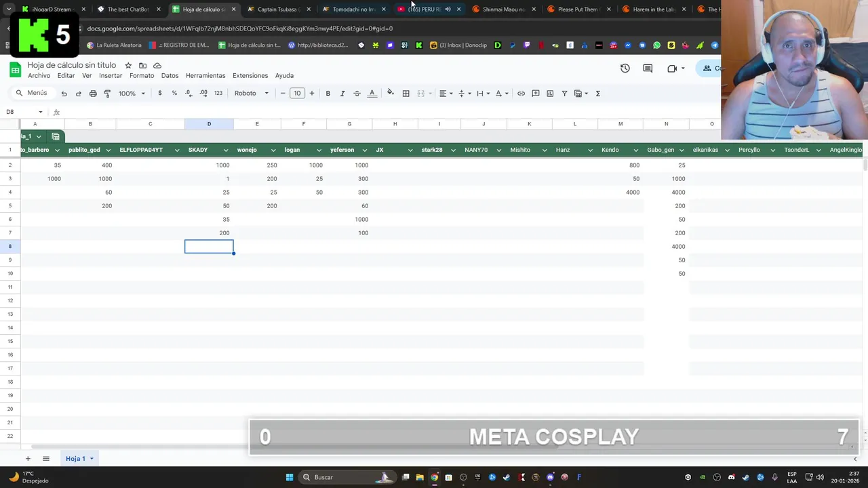Star the spreadsheet document

pos(128,66)
